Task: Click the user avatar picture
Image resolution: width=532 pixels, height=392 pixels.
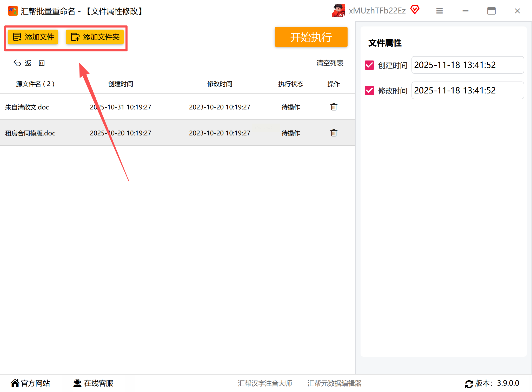Action: pos(338,10)
